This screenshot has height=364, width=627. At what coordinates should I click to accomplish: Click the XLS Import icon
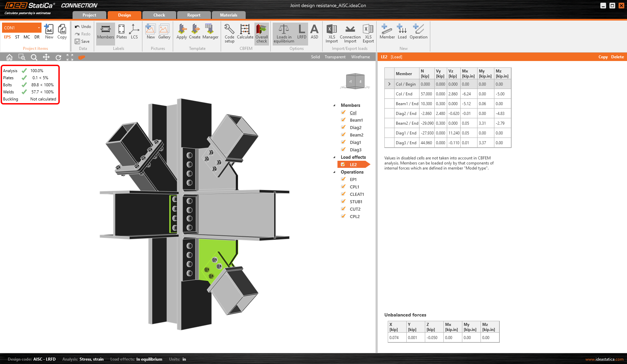pos(332,33)
